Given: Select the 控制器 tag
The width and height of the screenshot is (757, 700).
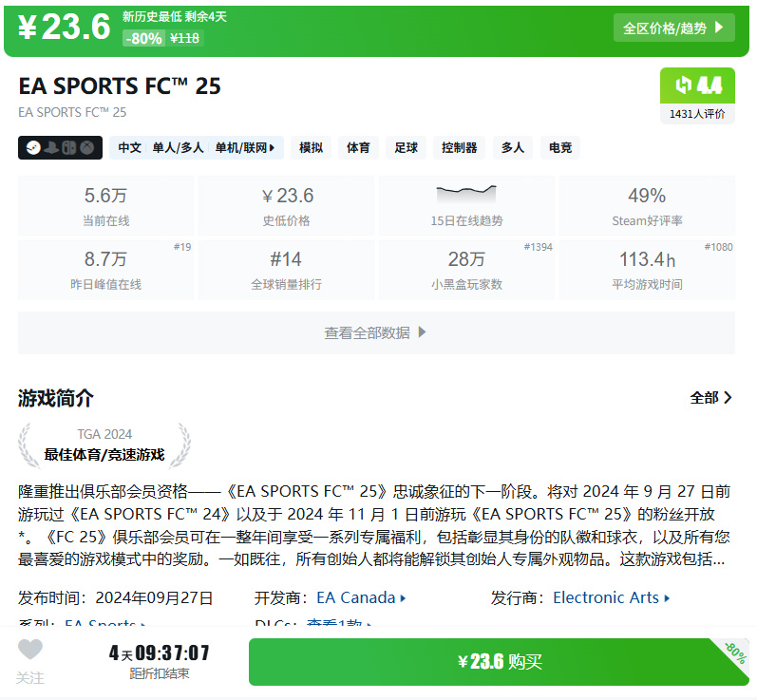Looking at the screenshot, I should pos(460,148).
